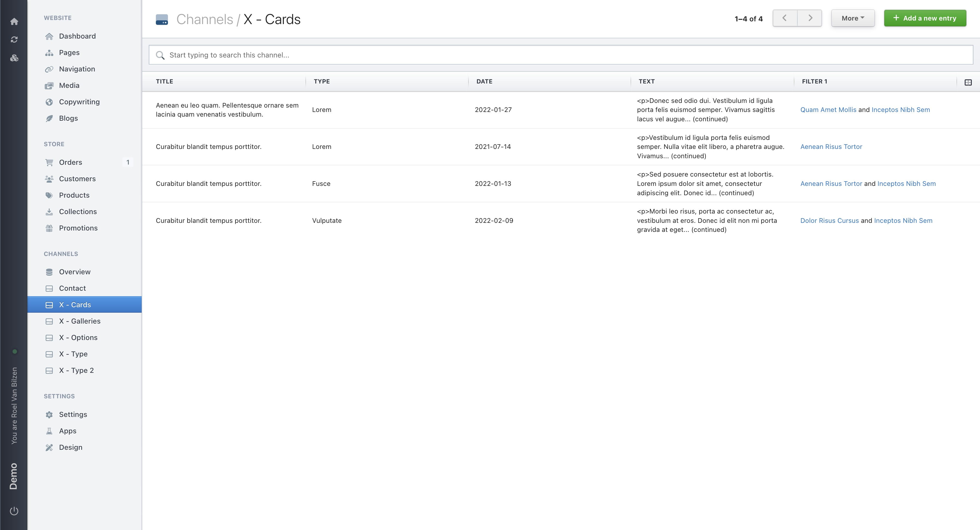Click the search magnifier icon
Viewport: 980px width, 530px height.
(160, 55)
